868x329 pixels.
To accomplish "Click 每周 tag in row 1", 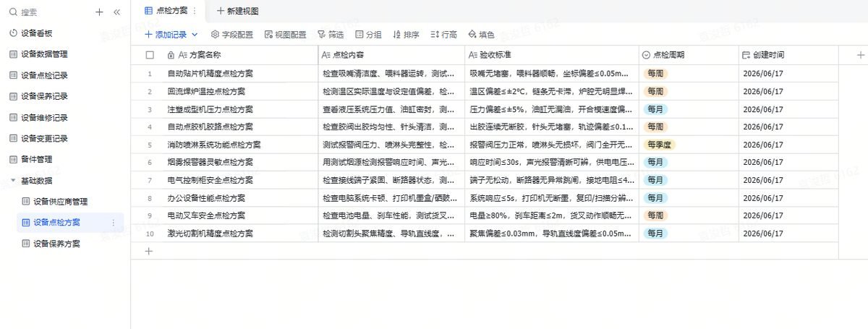I will coord(656,74).
